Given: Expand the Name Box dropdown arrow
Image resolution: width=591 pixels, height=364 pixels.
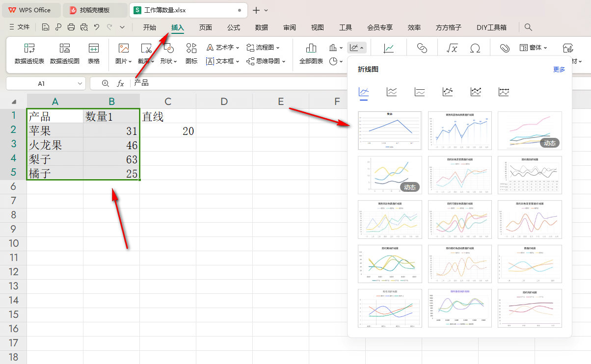Looking at the screenshot, I should 80,84.
